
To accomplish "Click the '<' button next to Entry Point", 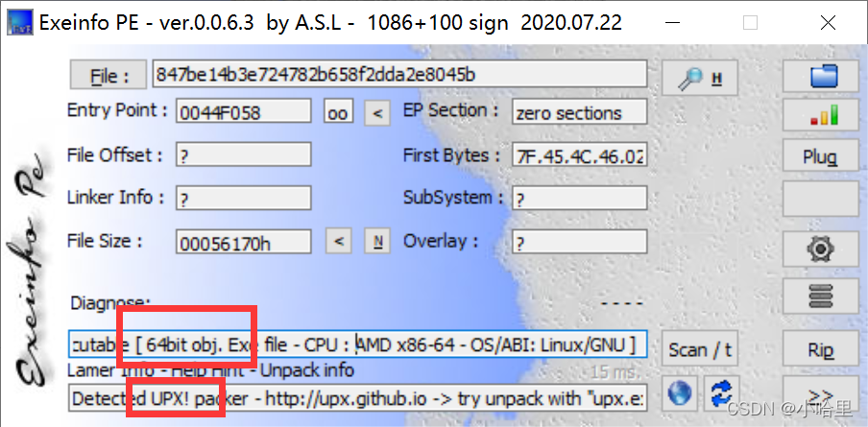I will pyautogui.click(x=377, y=113).
